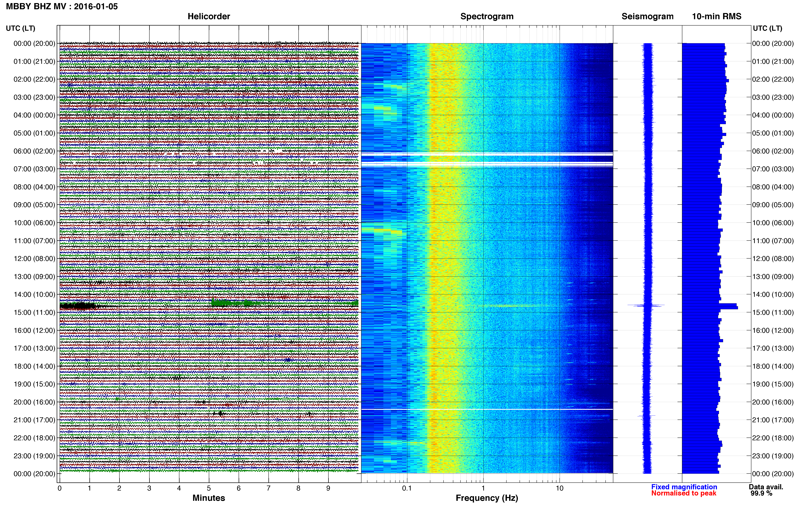
Task: Click '13:00 (09:00)' on the Helicorder time axis
Action: (x=34, y=277)
